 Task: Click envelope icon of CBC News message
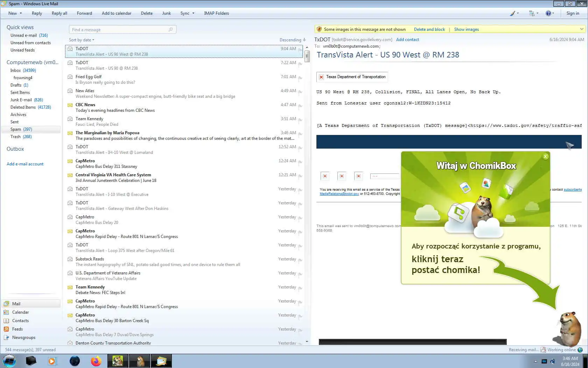point(70,105)
